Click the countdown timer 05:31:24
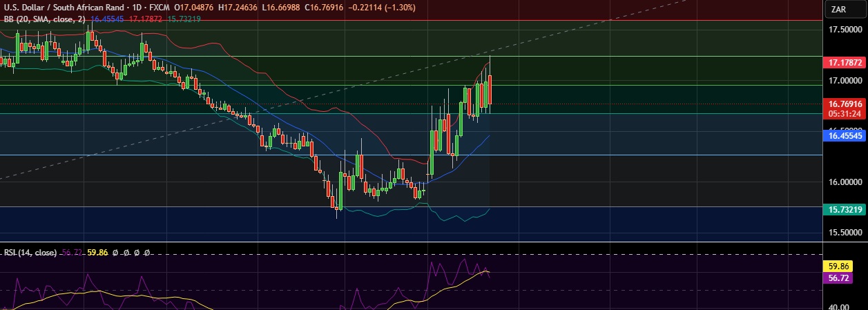The image size is (868, 310). tap(845, 113)
